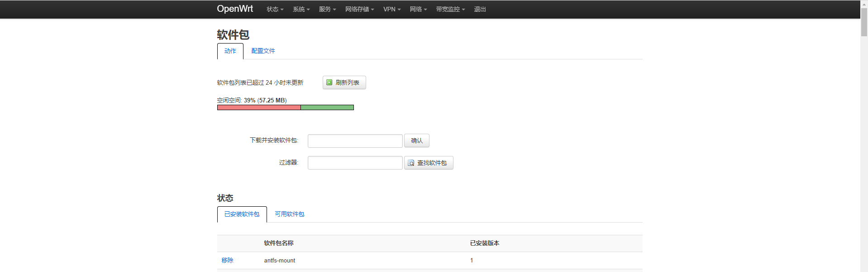
Task: Select the 已安装软件包 tab
Action: pyautogui.click(x=242, y=214)
